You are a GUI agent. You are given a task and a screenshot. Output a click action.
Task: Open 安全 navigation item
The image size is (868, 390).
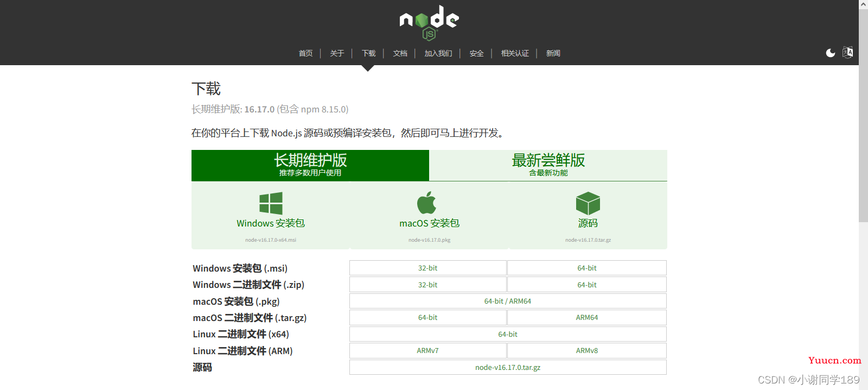point(476,53)
